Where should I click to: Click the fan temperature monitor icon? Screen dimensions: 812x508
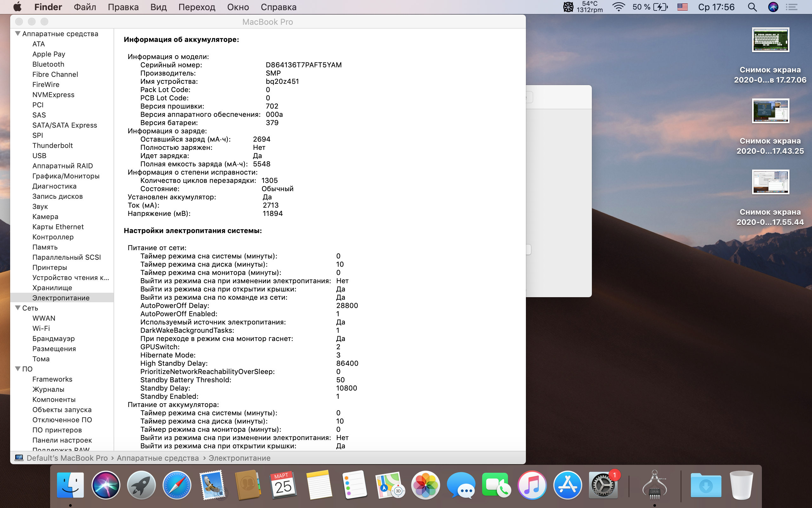pyautogui.click(x=568, y=7)
